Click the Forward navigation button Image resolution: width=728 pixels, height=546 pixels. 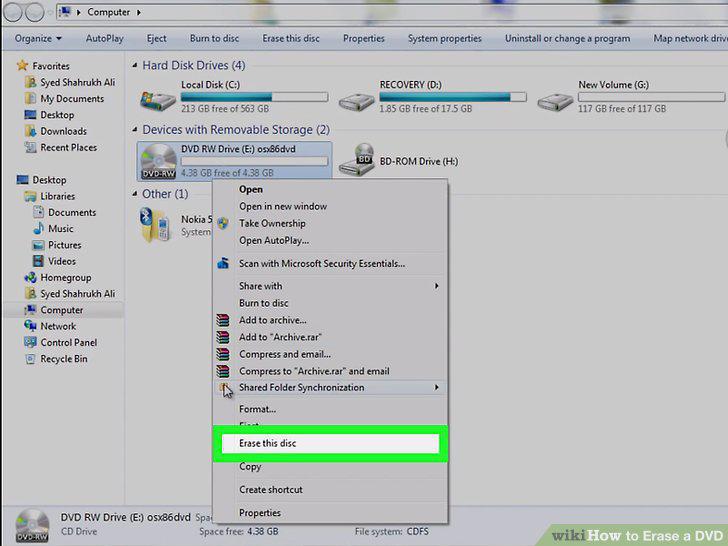35,12
